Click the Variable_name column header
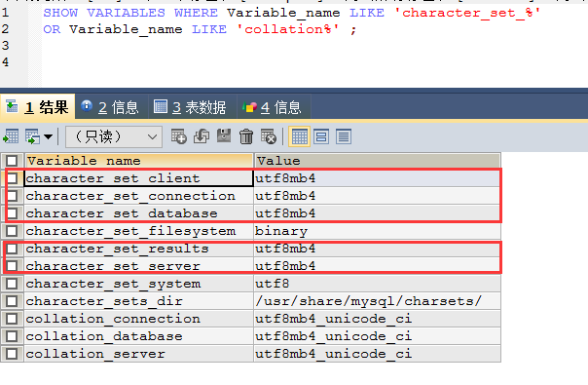This screenshot has width=588, height=385. (139, 161)
